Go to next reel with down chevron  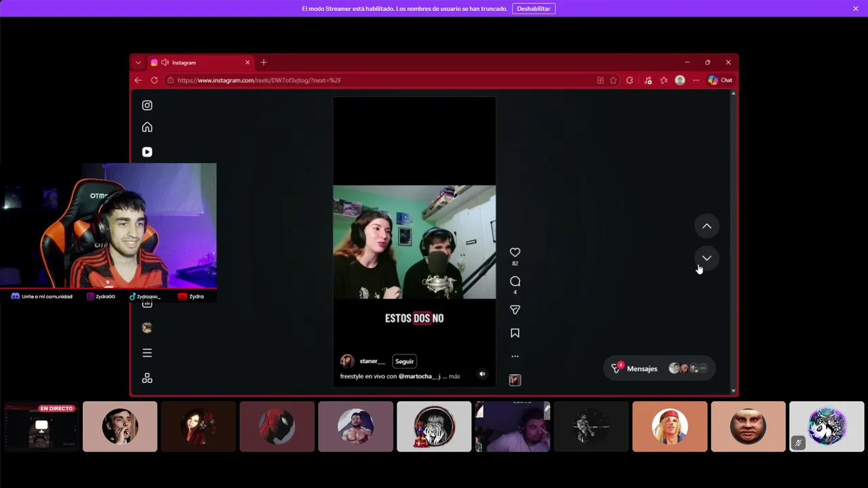707,258
